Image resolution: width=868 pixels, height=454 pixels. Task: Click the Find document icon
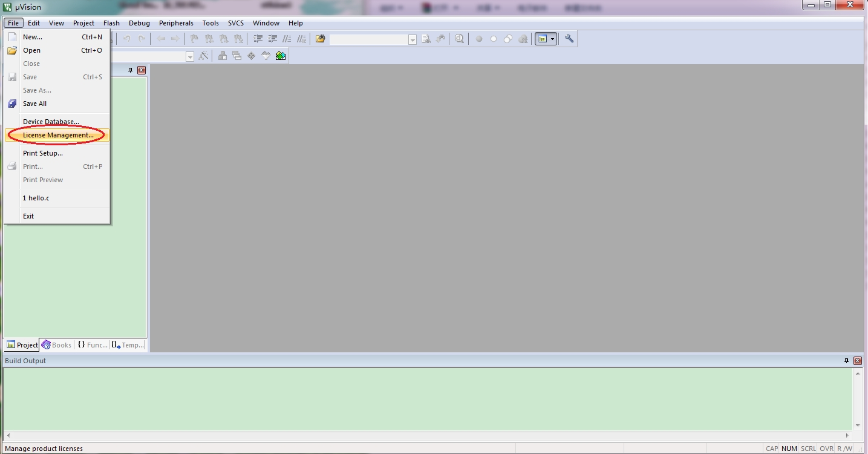coord(426,39)
